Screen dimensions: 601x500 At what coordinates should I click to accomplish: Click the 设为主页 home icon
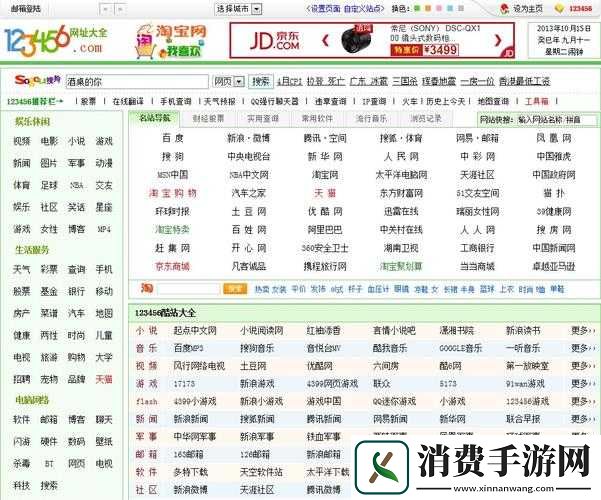pos(505,8)
